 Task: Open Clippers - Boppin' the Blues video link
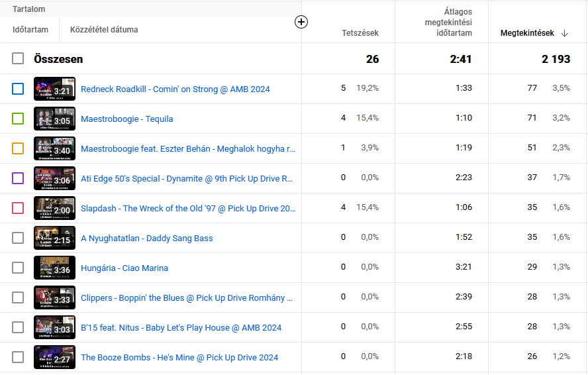click(187, 298)
